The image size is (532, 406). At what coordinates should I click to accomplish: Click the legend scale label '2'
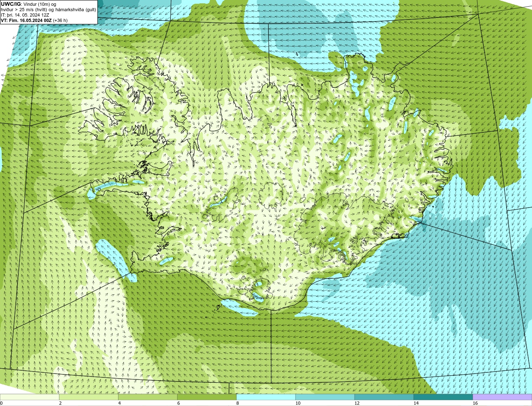click(x=60, y=403)
